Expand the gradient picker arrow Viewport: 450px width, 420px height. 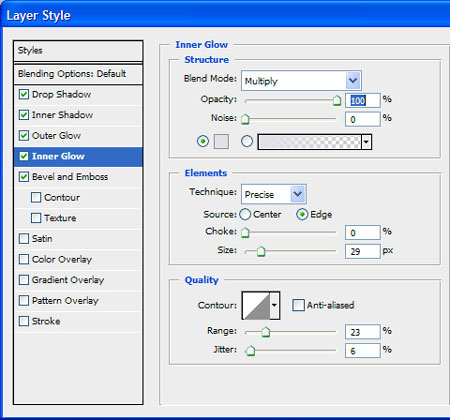pos(366,142)
